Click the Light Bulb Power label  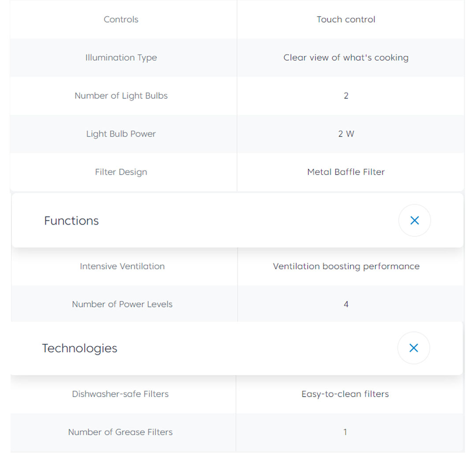pos(121,134)
